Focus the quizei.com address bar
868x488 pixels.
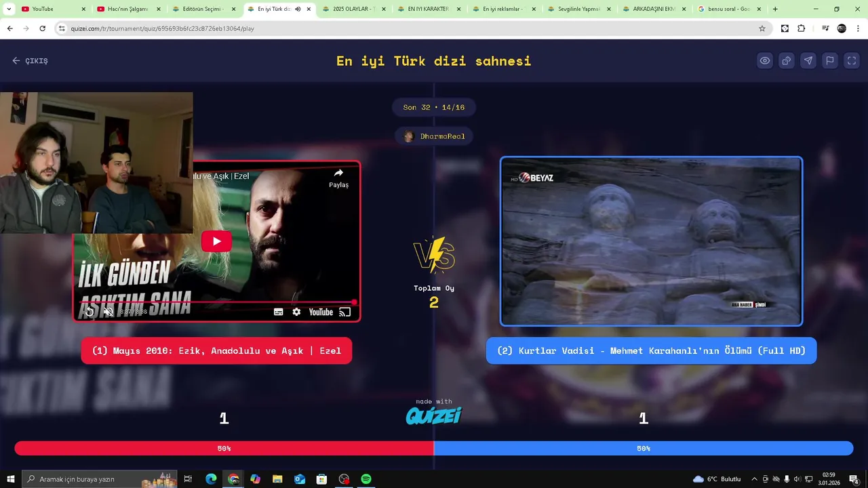point(407,28)
